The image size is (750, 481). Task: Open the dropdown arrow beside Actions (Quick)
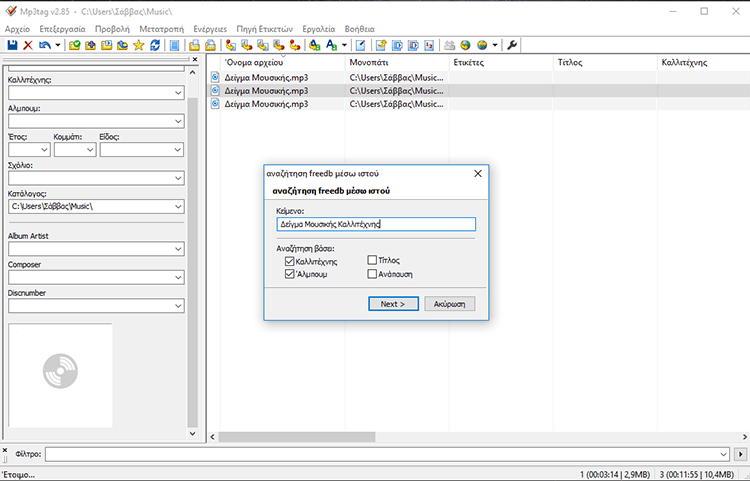tap(344, 45)
